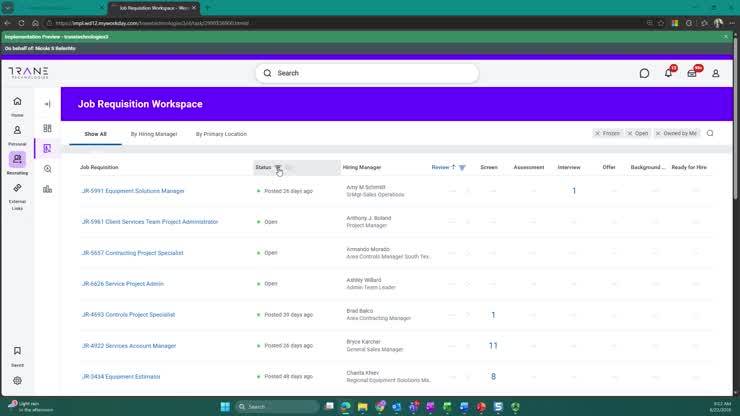Open the Personal section icon

tap(17, 130)
